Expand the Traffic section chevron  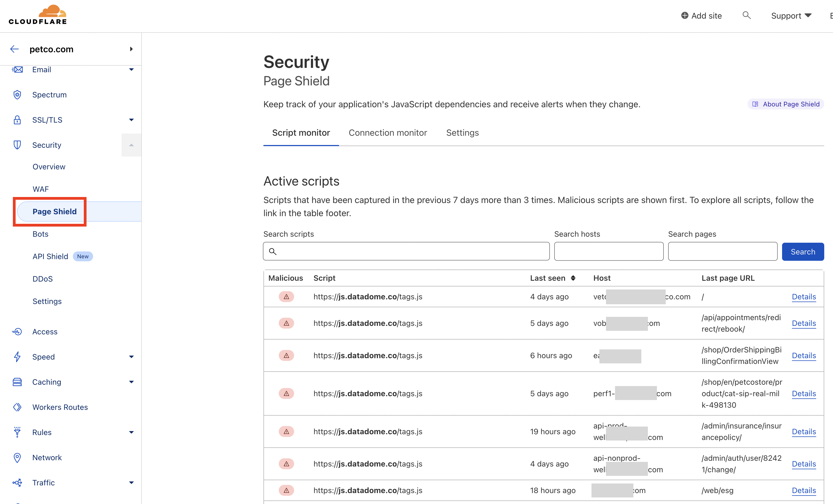[x=131, y=482]
